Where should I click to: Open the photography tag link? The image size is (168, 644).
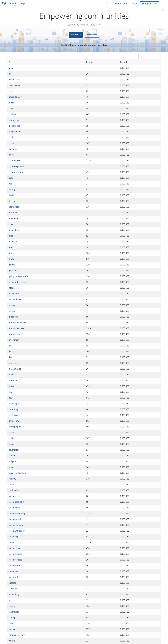click(x=15, y=427)
